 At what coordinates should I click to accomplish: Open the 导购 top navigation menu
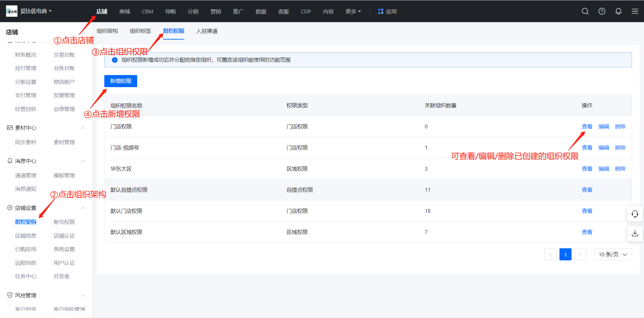[170, 11]
